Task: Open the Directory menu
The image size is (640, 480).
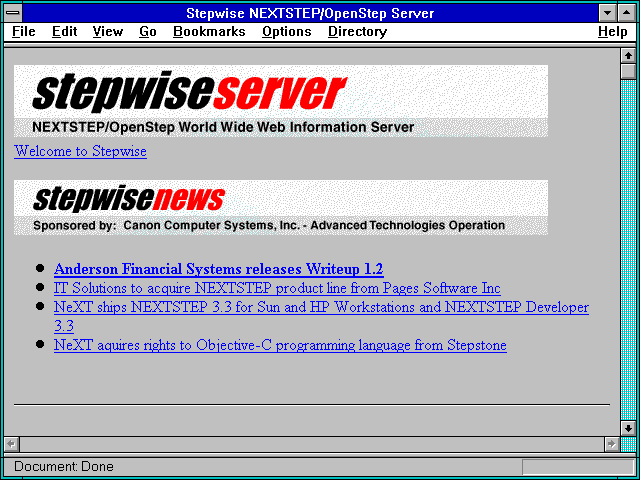Action: (x=357, y=32)
